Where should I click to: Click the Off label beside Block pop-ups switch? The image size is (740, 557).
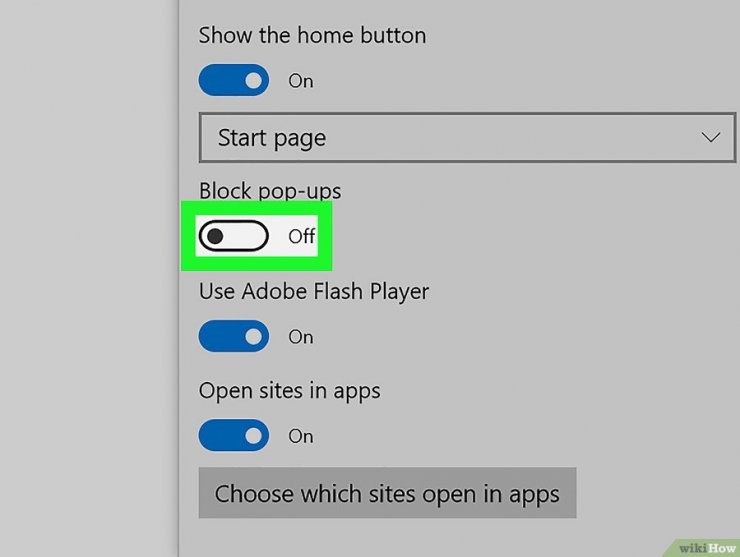click(x=302, y=236)
